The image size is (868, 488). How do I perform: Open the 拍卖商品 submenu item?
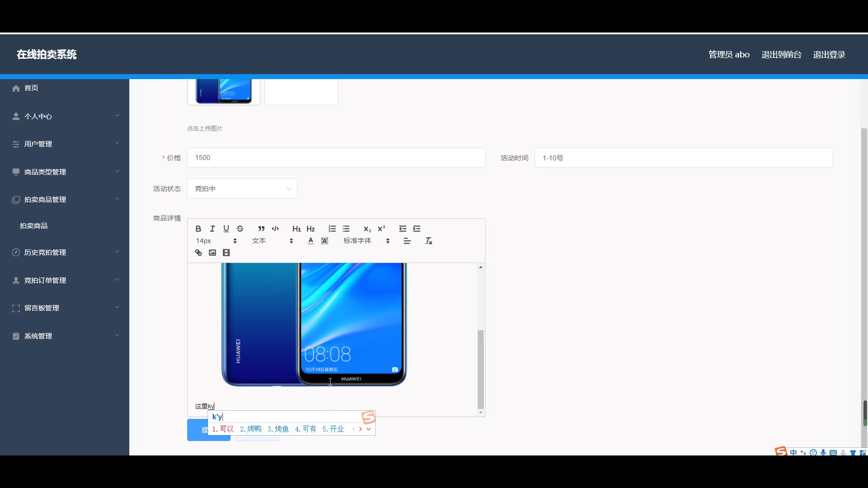[65, 225]
